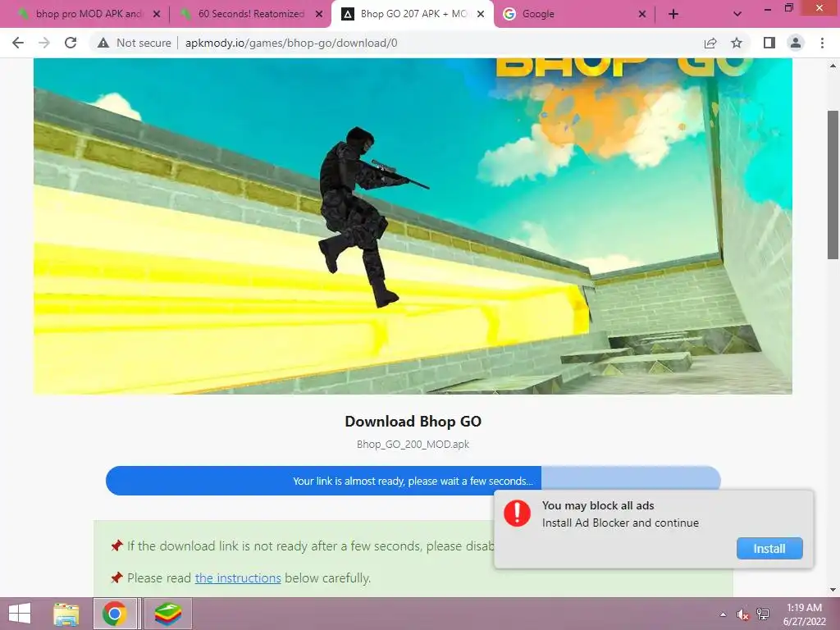Close the 60 Seconds! Reatomized tab
The height and width of the screenshot is (630, 840).
pyautogui.click(x=319, y=14)
